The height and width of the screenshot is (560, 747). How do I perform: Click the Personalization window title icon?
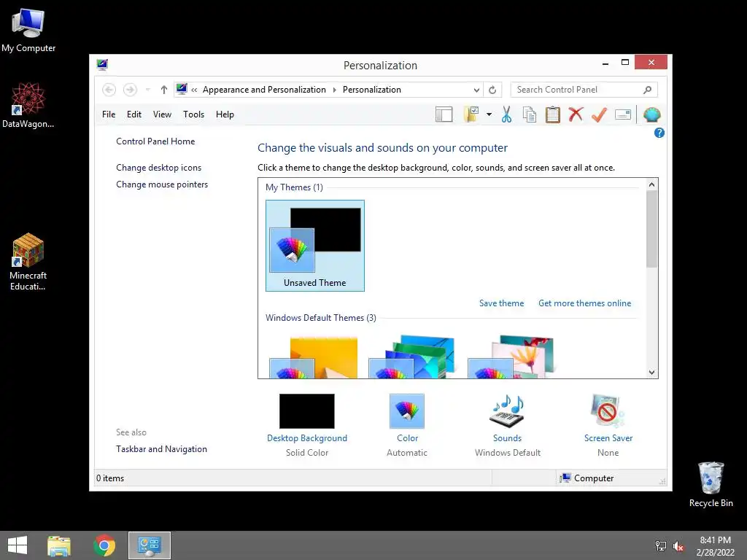click(x=102, y=64)
